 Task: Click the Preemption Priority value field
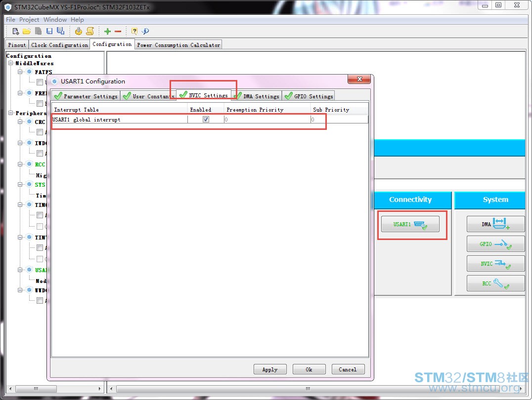tap(267, 120)
